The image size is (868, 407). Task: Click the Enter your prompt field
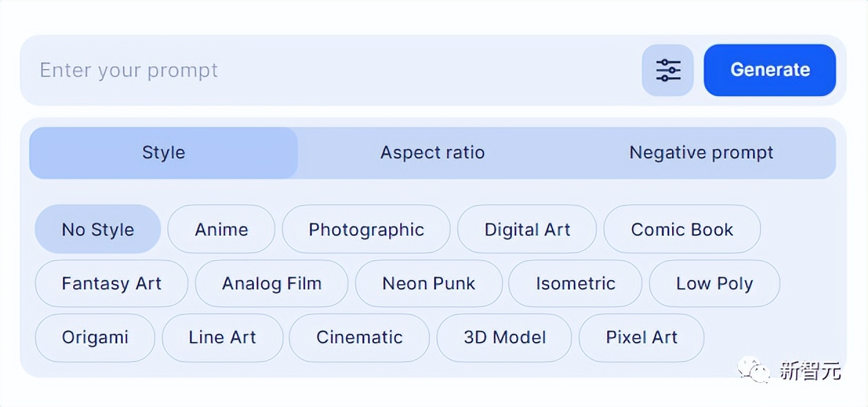(331, 70)
